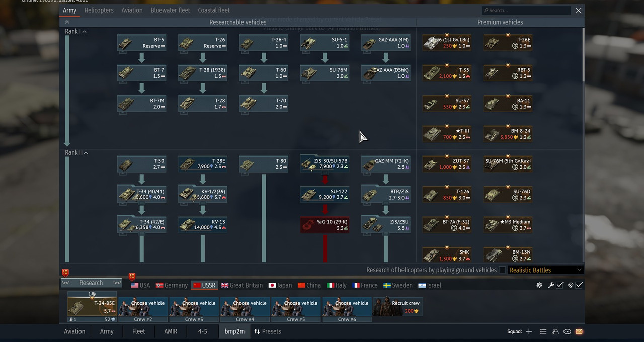644x342 pixels.
Task: Choose the BT-7 tank card
Action: point(141,73)
